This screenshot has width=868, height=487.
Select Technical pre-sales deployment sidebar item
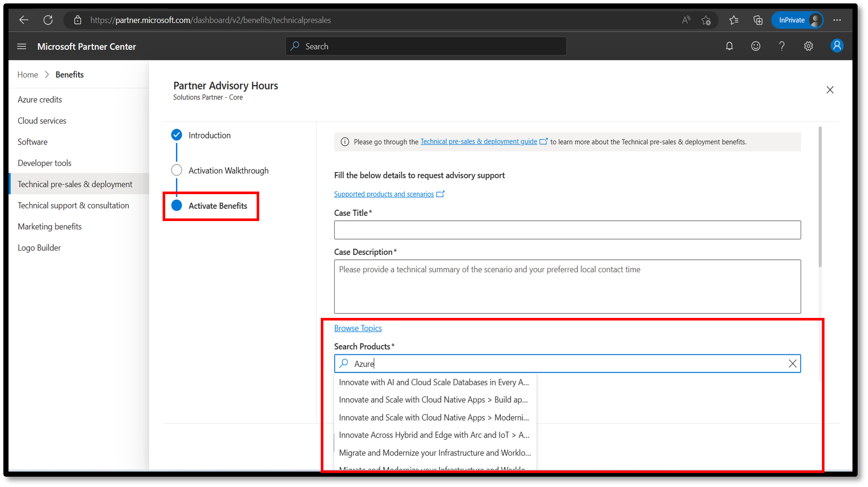point(74,184)
